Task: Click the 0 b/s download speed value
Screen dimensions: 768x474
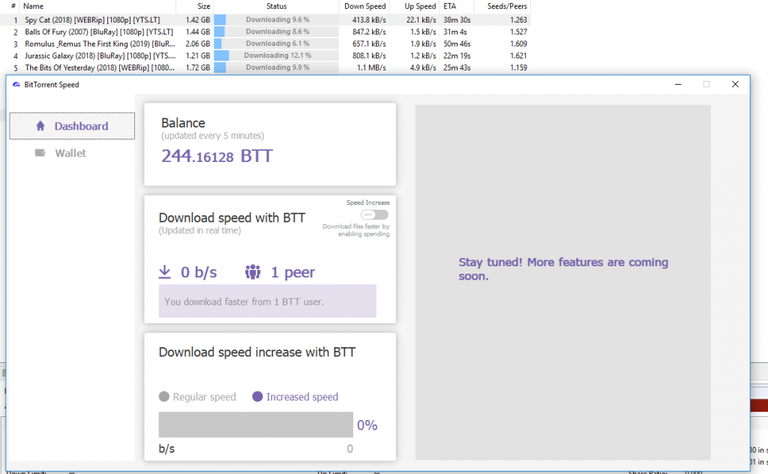Action: tap(199, 272)
